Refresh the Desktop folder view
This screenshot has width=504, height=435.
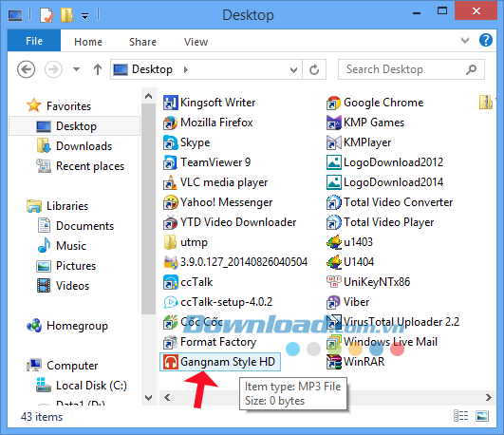click(314, 69)
